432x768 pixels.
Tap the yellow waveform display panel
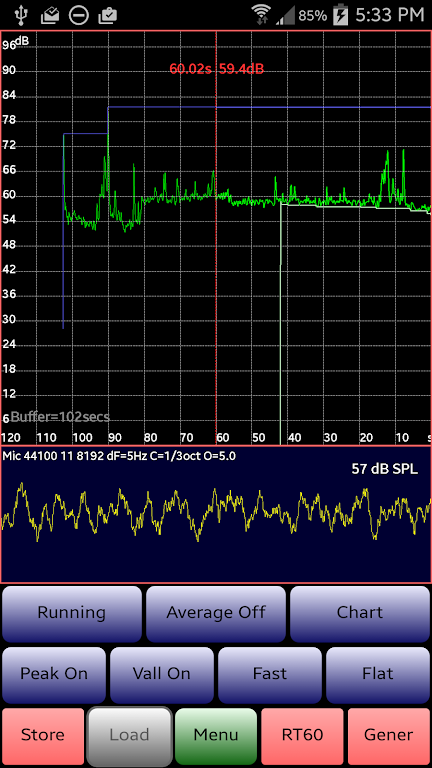(x=216, y=515)
